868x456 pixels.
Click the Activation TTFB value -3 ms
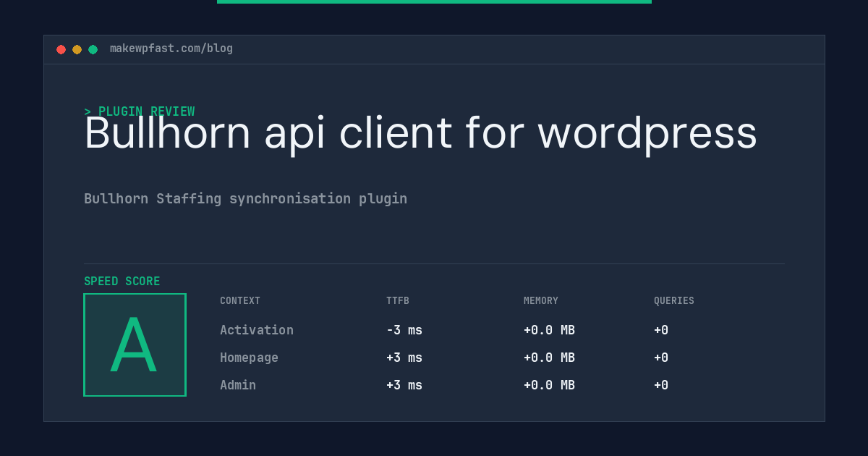[404, 330]
